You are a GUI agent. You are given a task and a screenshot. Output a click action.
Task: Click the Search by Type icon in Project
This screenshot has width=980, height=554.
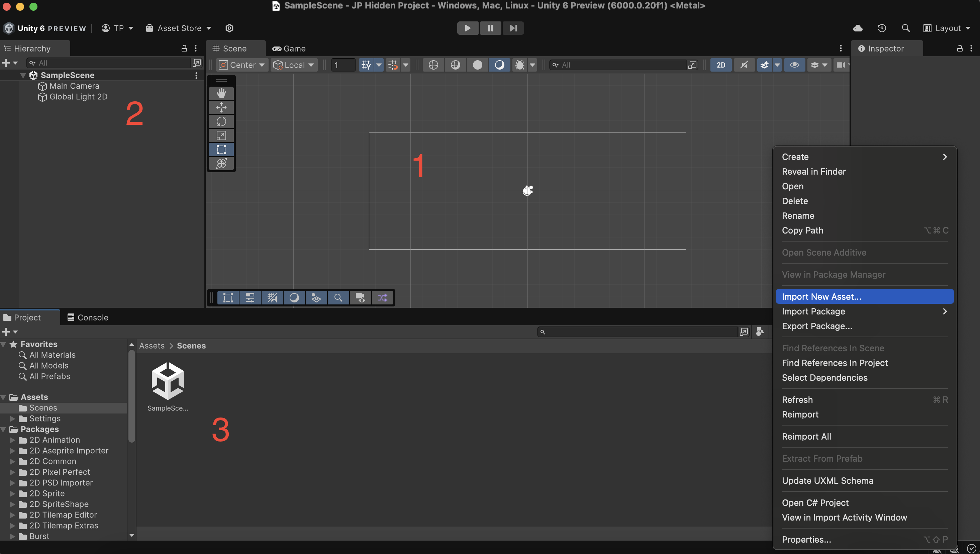[760, 332]
